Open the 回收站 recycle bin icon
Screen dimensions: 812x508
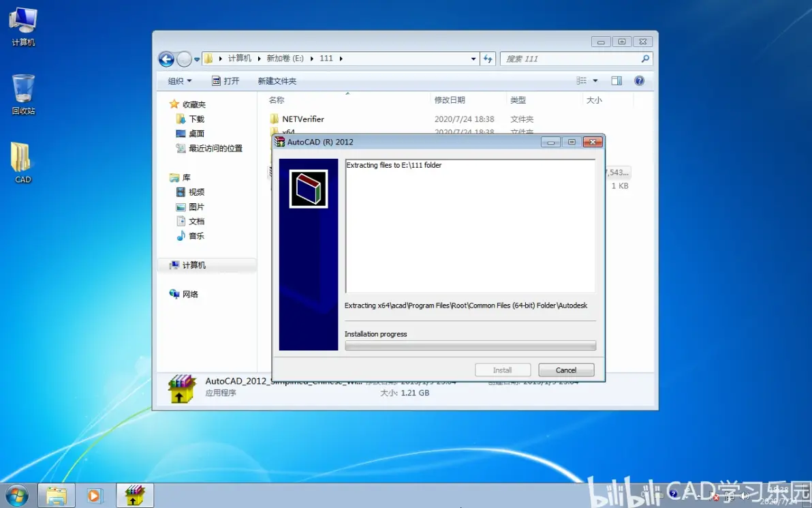23,94
